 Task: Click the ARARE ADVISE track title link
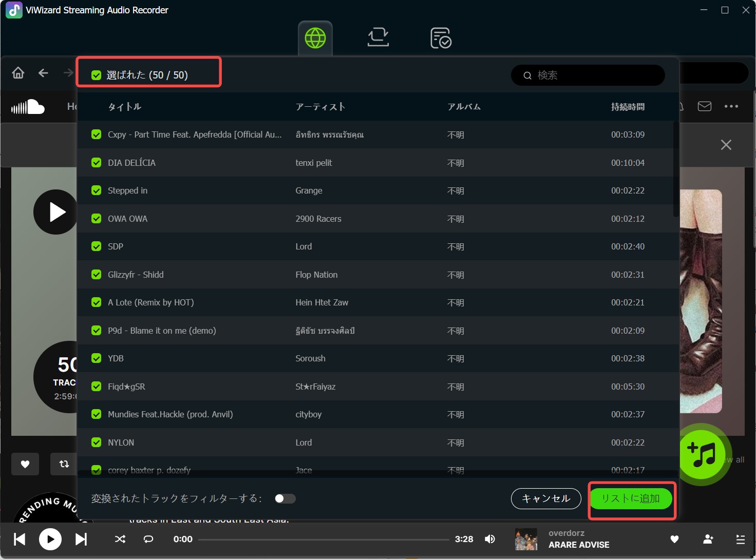(579, 545)
